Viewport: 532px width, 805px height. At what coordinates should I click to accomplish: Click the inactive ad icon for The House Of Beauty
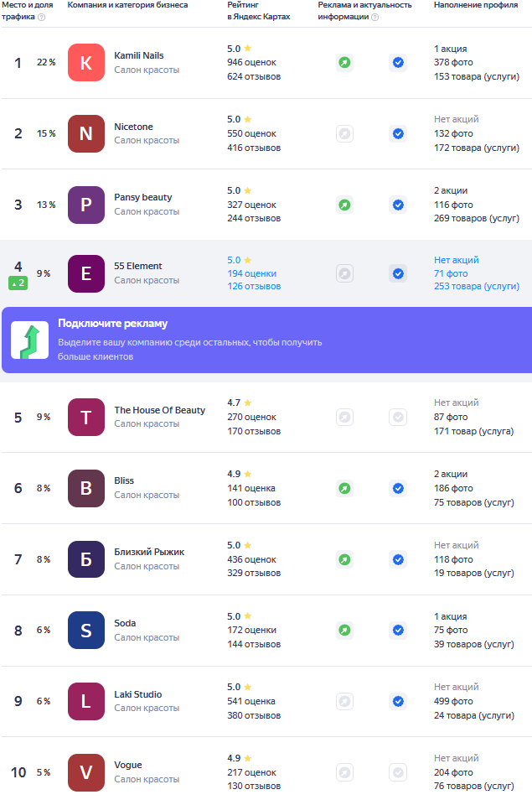pyautogui.click(x=344, y=417)
